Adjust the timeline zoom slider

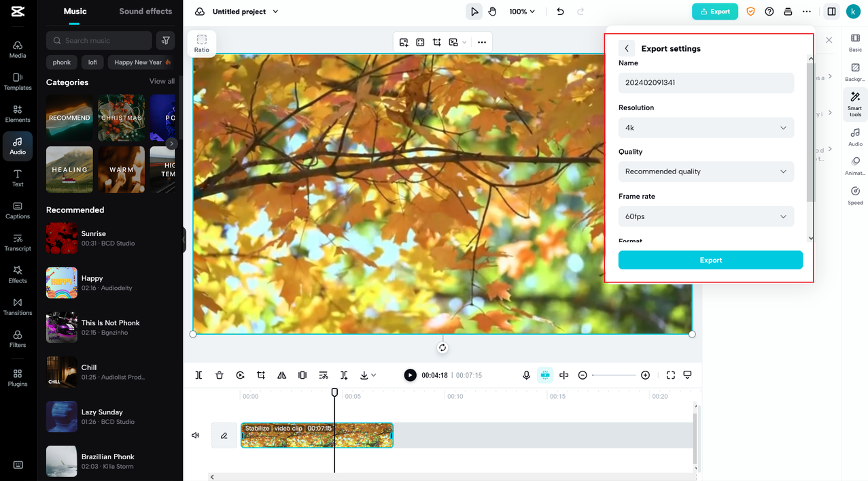614,375
